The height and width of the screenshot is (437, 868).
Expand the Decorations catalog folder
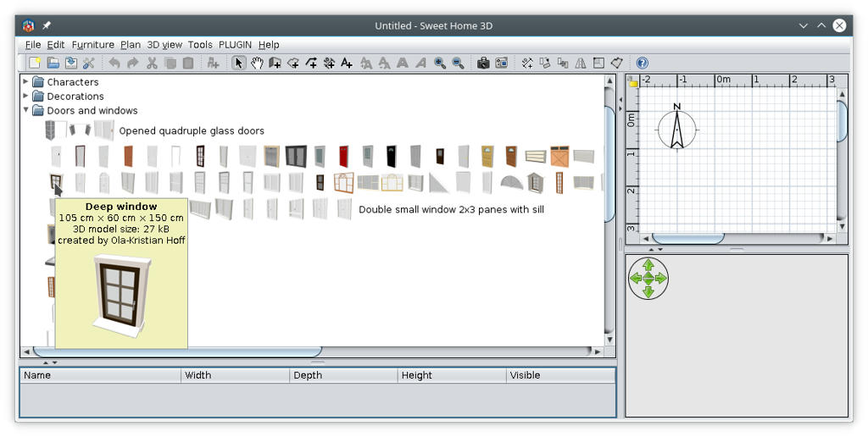pos(25,96)
